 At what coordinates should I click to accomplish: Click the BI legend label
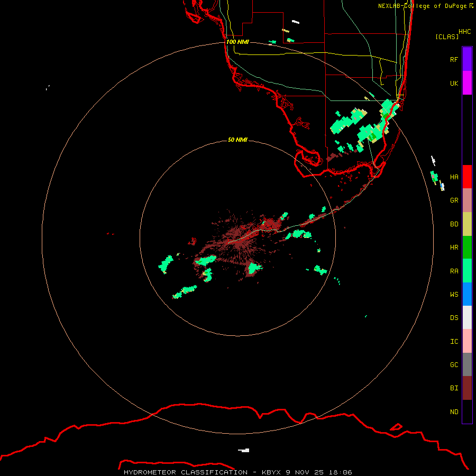tap(454, 388)
